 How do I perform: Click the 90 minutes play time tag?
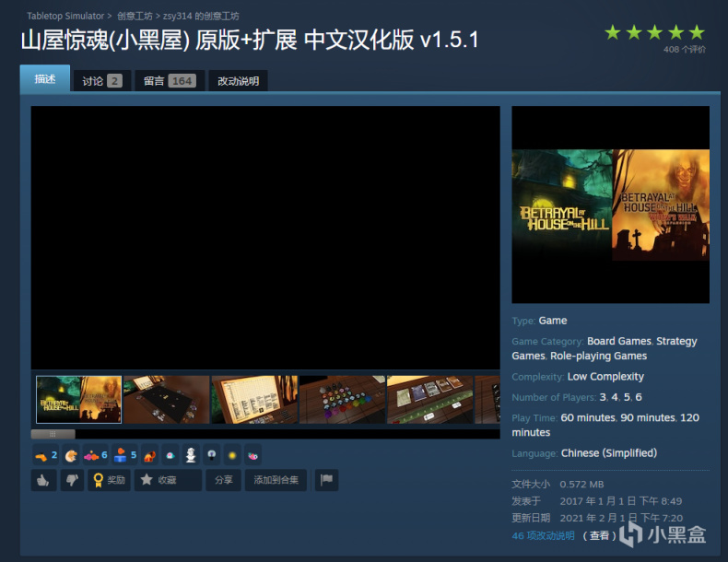648,417
